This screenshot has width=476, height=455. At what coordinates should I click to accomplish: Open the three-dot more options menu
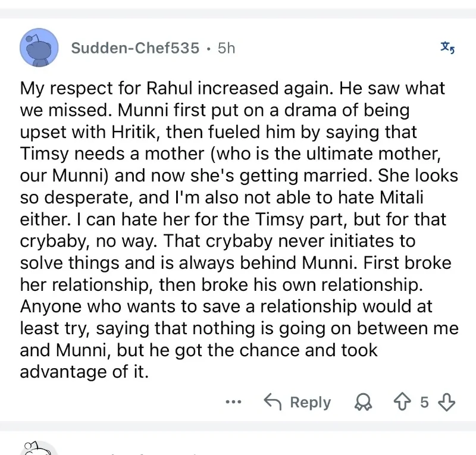pyautogui.click(x=234, y=402)
